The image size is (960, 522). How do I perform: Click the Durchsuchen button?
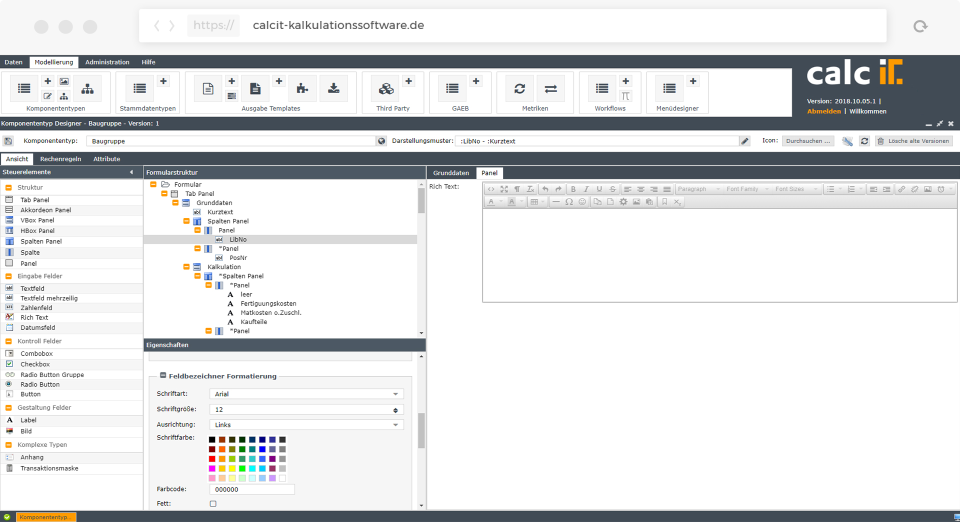pyautogui.click(x=808, y=141)
